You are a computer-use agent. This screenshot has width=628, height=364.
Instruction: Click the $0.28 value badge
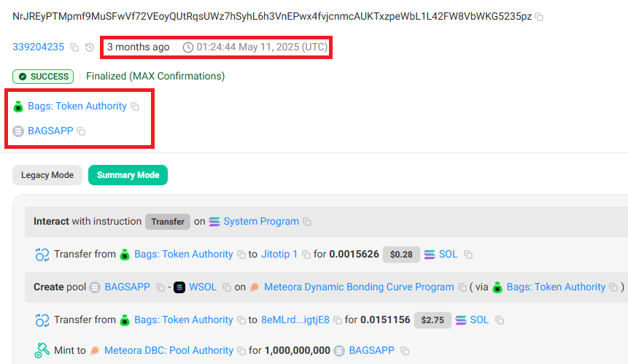tap(401, 255)
